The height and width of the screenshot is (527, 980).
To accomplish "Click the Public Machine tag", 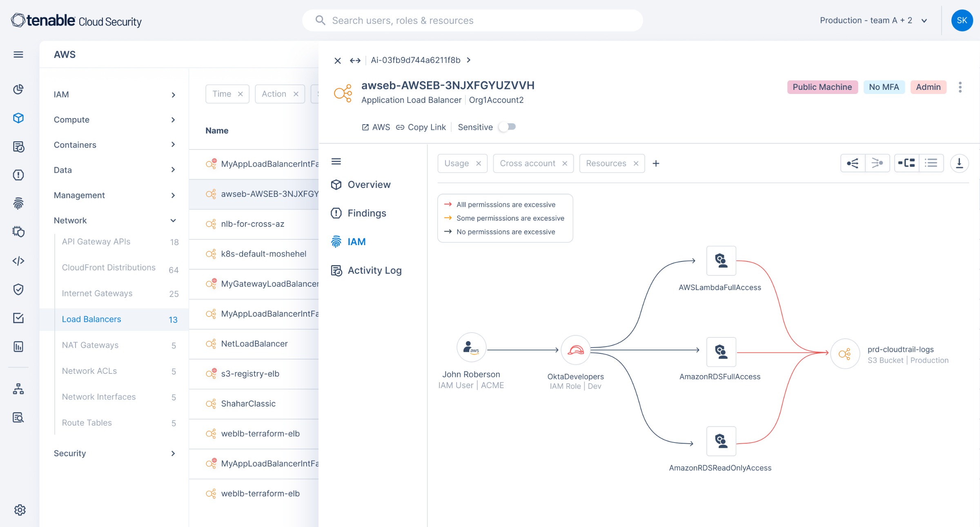I will click(822, 87).
